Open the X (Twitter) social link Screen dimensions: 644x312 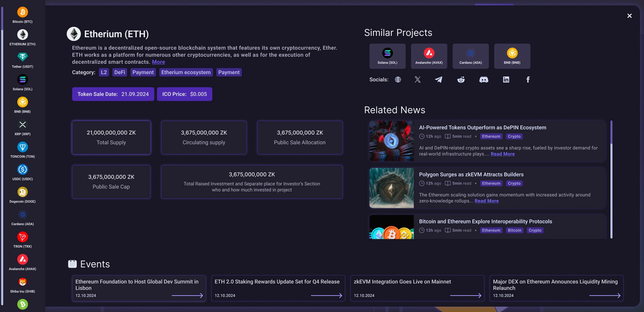click(418, 80)
